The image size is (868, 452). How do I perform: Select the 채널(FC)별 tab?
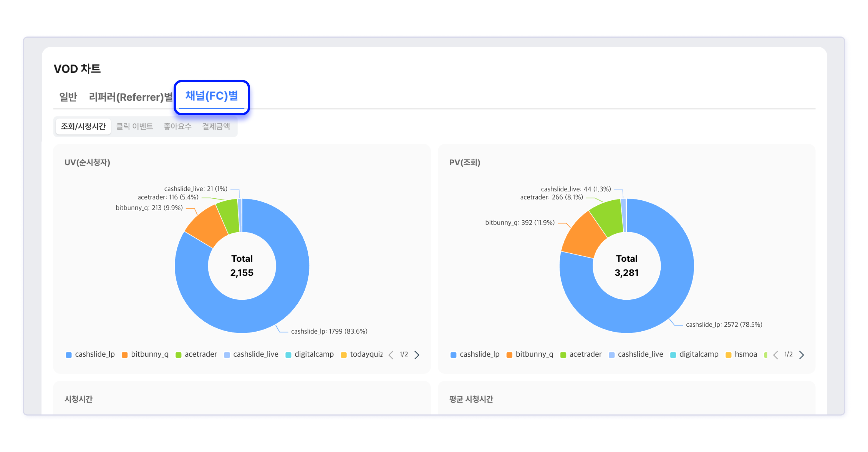[212, 96]
